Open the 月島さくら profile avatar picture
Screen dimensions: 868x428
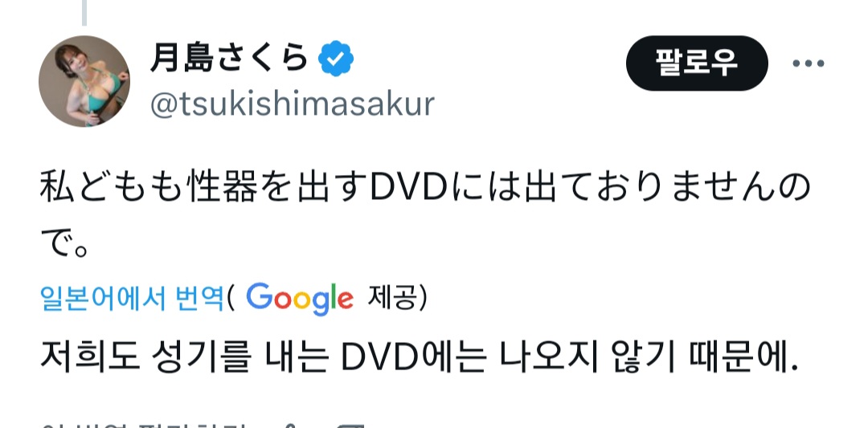pos(84,81)
